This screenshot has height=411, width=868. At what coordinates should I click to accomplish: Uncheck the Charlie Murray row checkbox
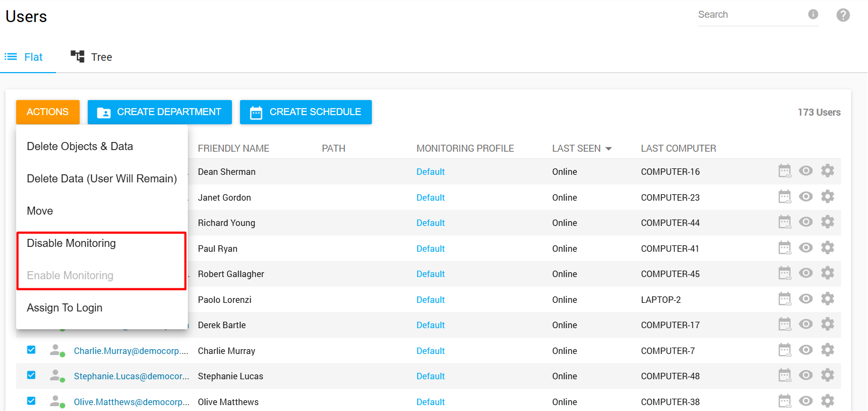31,350
